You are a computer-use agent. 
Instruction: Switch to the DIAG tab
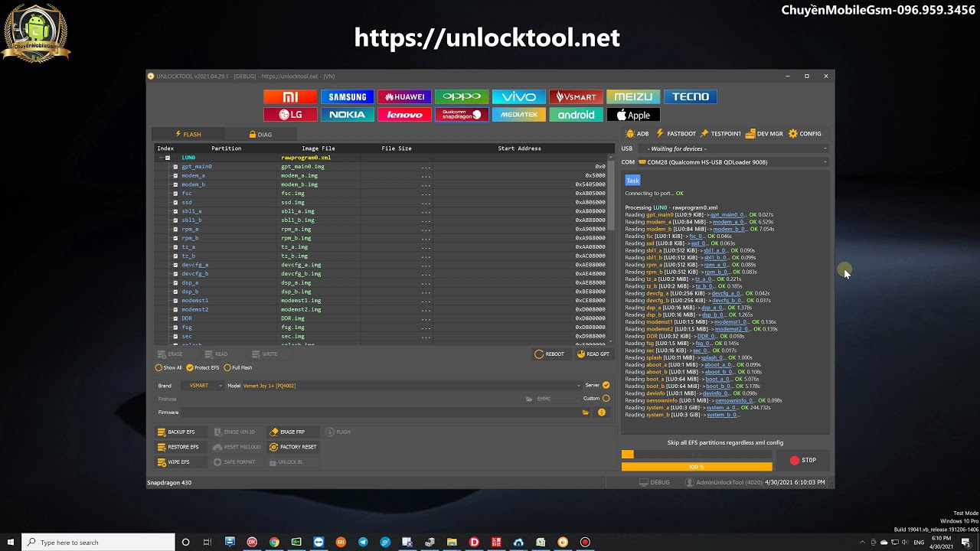(260, 134)
